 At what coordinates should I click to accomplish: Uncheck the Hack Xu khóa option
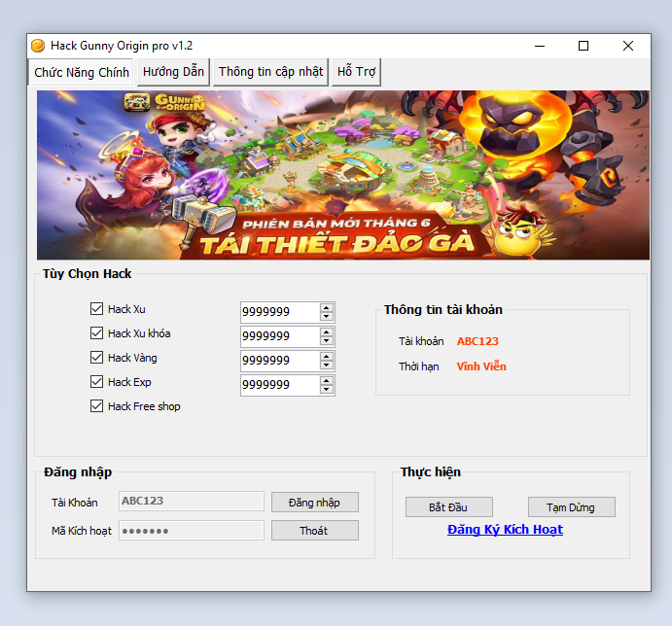96,333
